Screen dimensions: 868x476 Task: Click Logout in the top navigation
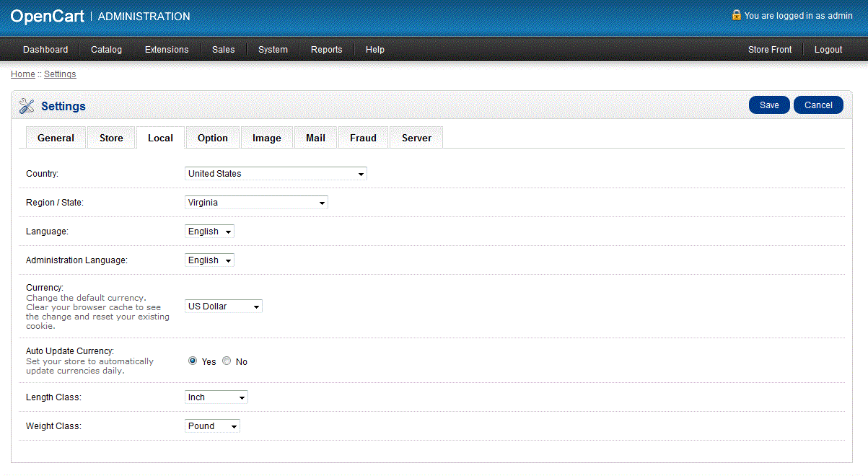828,50
